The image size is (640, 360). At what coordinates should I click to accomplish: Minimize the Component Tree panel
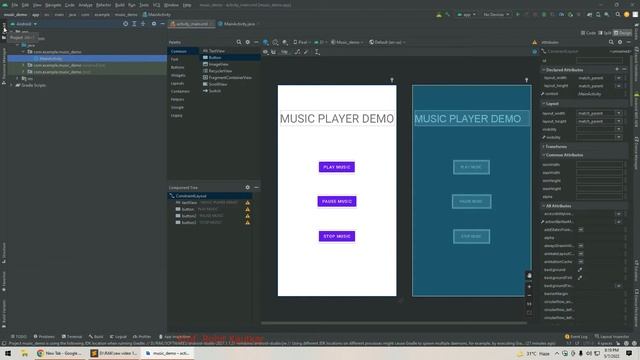click(256, 187)
